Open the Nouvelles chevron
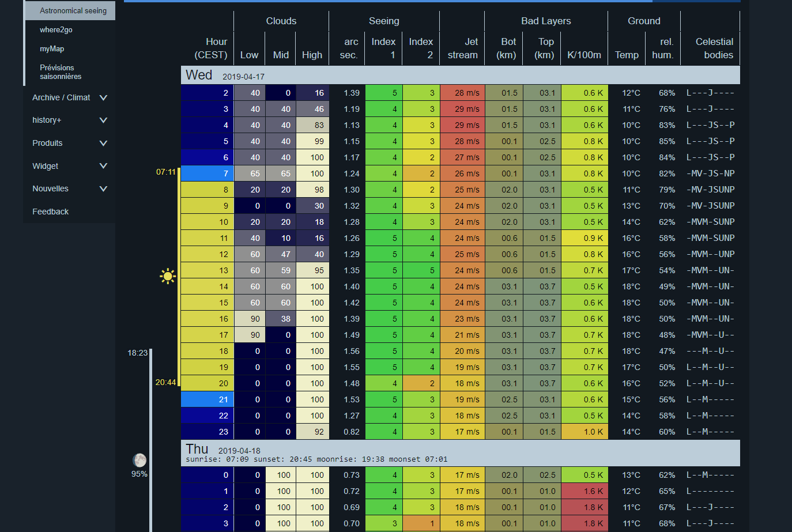792x532 pixels. [103, 188]
